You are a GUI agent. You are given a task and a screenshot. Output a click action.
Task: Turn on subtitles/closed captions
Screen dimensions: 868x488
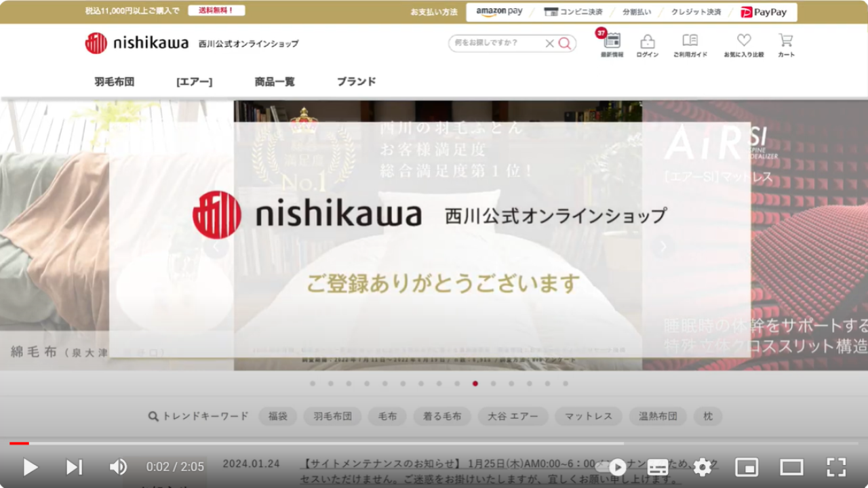pyautogui.click(x=658, y=467)
